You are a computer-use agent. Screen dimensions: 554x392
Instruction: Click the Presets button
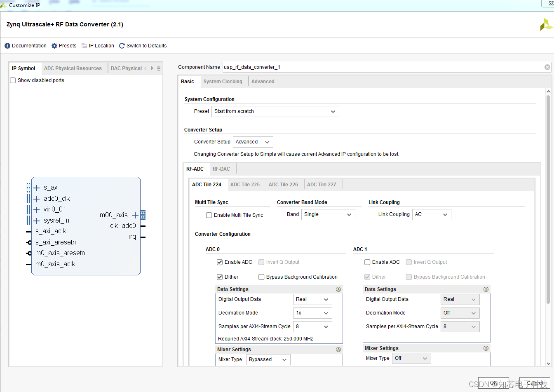coord(64,46)
